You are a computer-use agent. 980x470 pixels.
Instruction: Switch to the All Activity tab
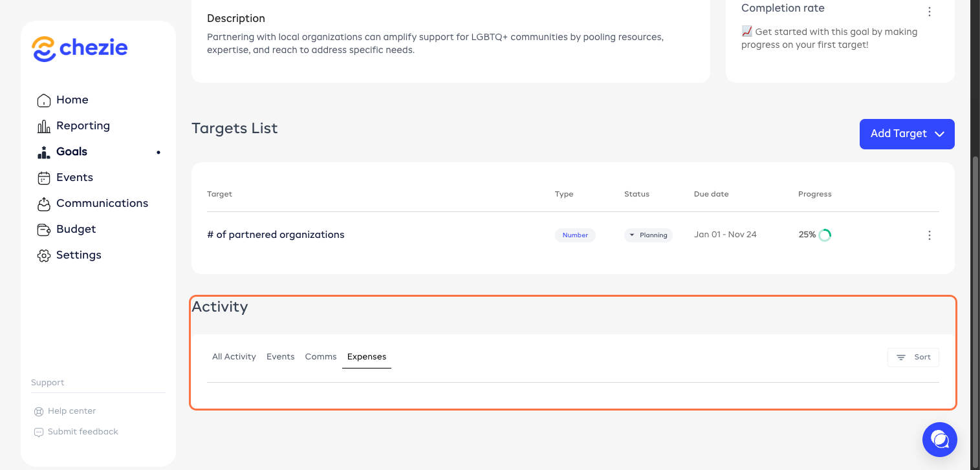click(x=234, y=357)
